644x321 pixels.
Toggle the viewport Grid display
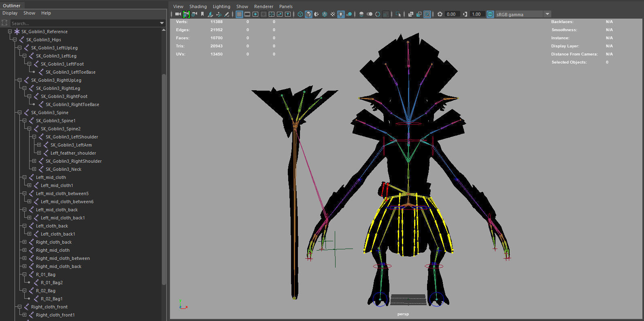[x=239, y=14]
